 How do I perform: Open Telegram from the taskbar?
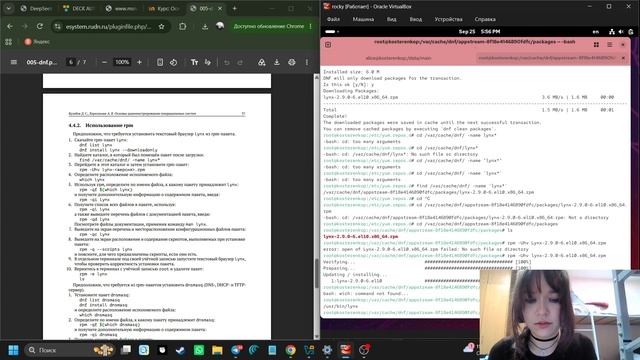click(x=236, y=350)
